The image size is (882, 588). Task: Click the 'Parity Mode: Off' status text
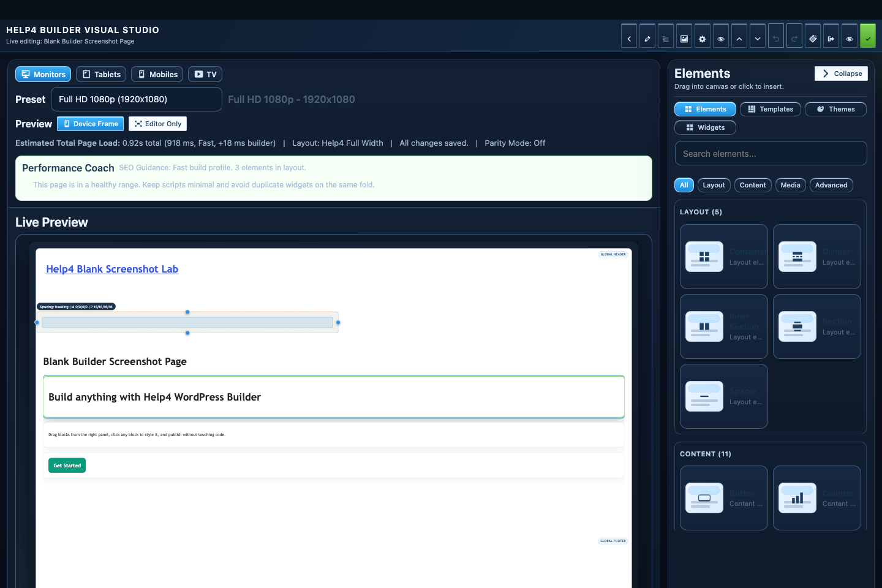515,143
